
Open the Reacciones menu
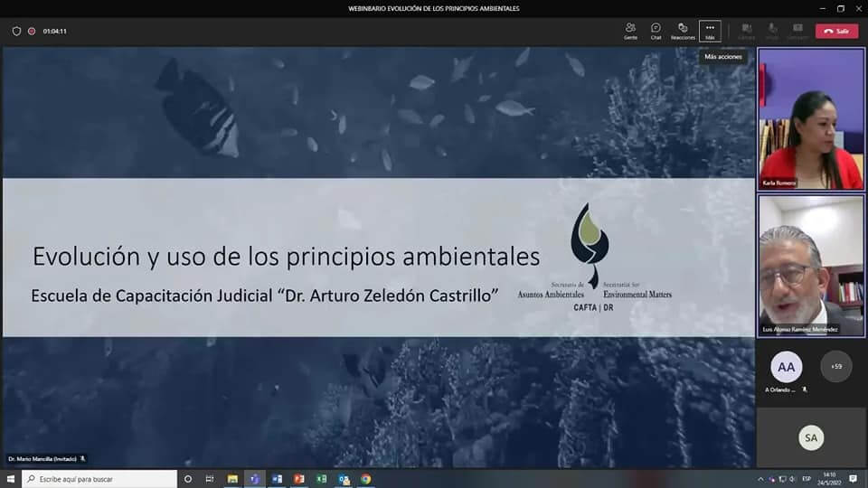click(x=683, y=31)
